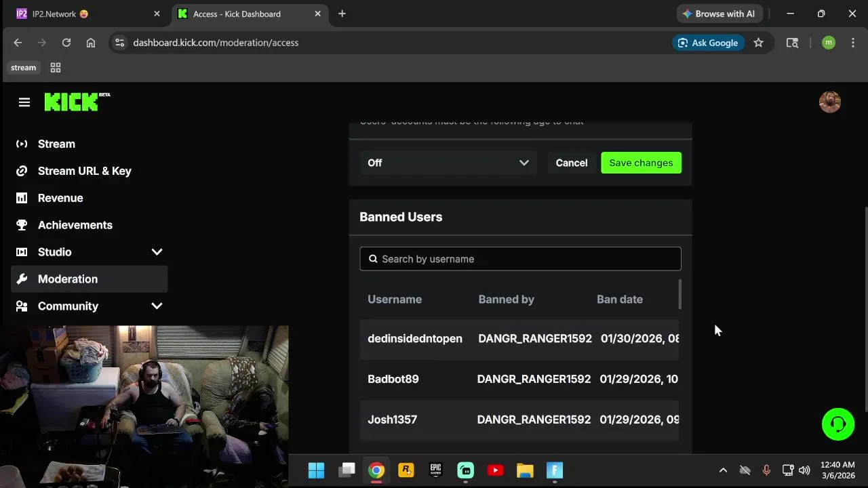This screenshot has height=488, width=868.
Task: Click the Stream URL & Key link icon
Action: (22, 171)
